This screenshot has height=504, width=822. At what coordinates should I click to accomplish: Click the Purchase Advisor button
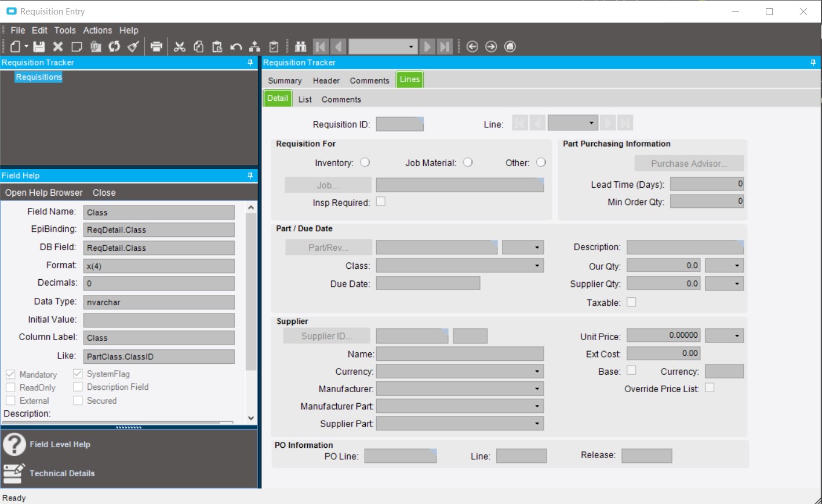pos(689,163)
